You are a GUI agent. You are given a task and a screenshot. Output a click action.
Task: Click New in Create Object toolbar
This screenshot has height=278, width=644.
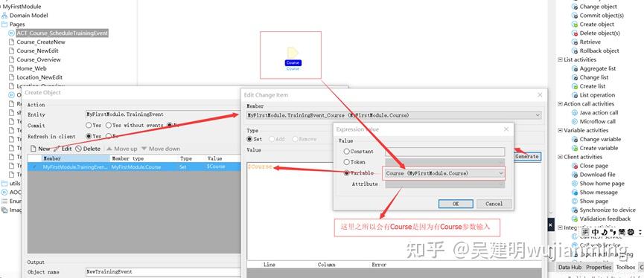[x=40, y=149]
